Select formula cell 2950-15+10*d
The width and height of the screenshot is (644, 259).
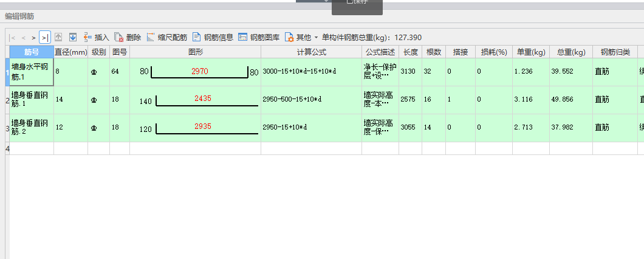coord(311,128)
